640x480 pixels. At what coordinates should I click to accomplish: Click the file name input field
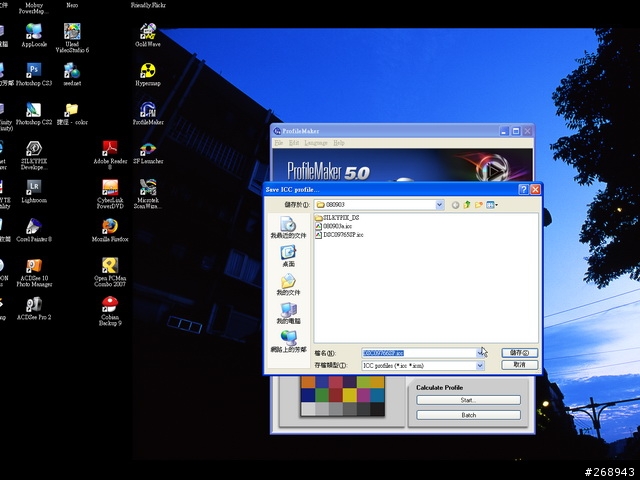419,353
